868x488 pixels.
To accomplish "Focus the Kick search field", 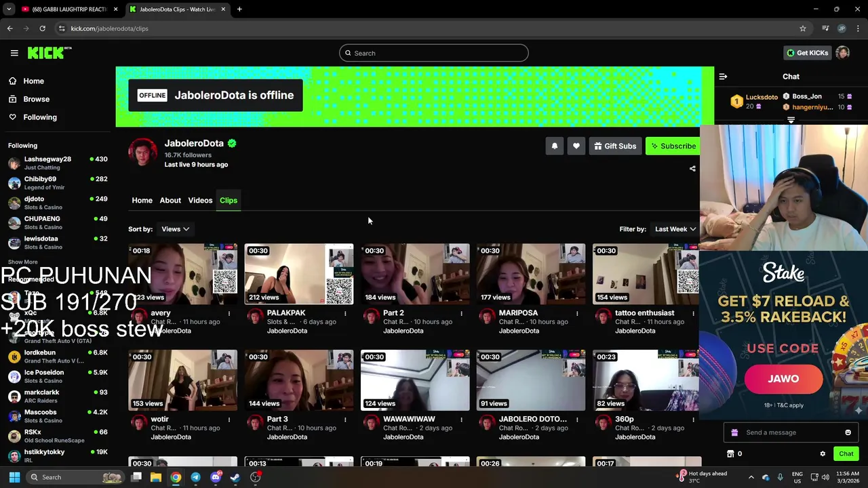I will pyautogui.click(x=434, y=53).
